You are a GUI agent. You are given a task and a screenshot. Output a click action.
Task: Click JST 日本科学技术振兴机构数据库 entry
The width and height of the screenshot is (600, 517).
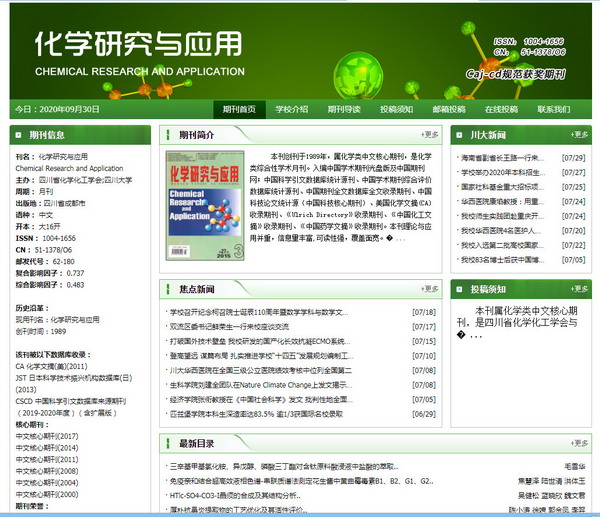tap(74, 384)
